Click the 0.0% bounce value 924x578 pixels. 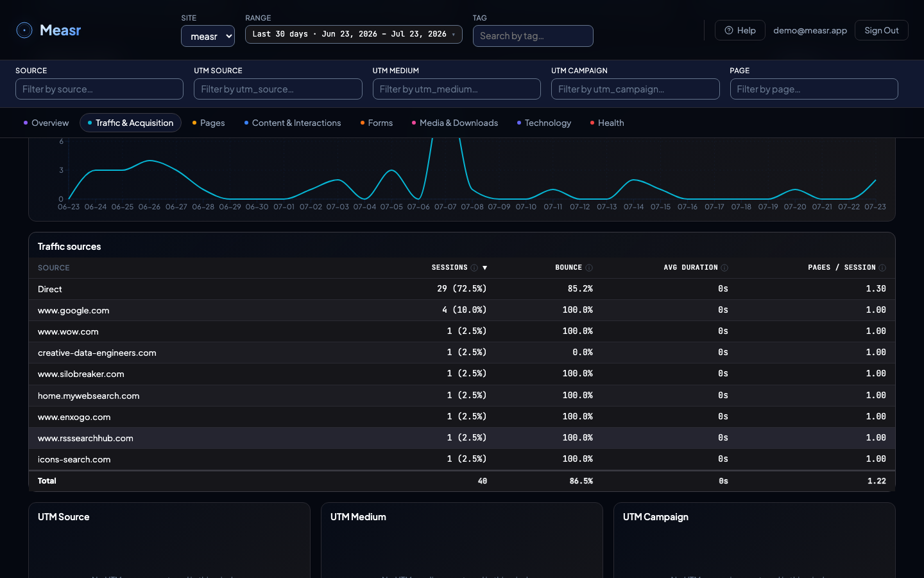click(x=583, y=353)
